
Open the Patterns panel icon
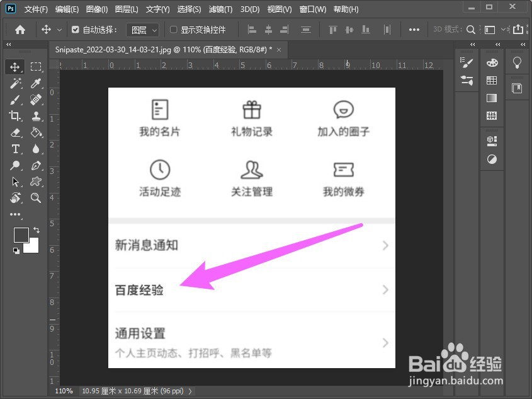tap(492, 116)
